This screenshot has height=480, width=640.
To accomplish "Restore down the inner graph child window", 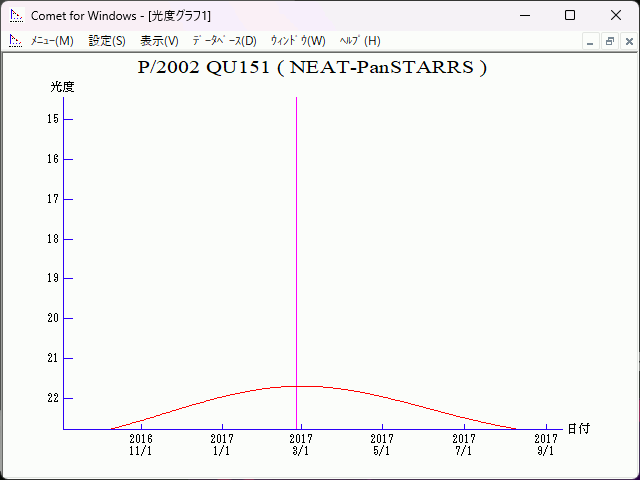I will [x=609, y=41].
